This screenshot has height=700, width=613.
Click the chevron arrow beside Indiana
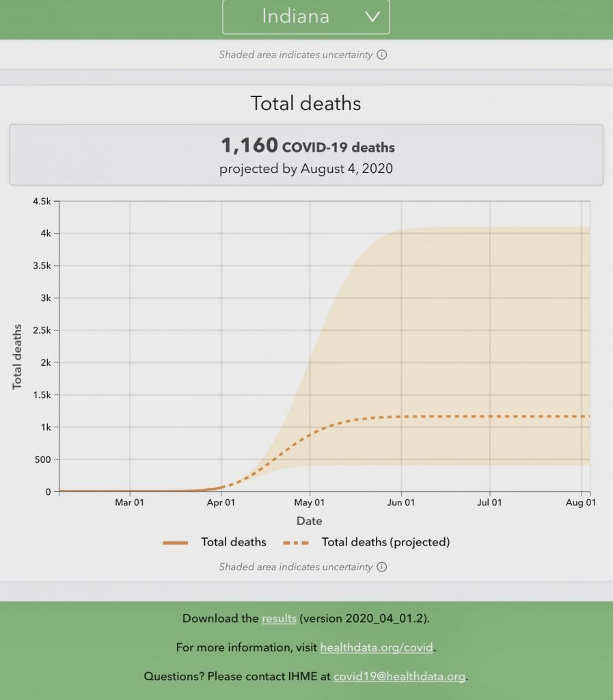click(x=372, y=17)
